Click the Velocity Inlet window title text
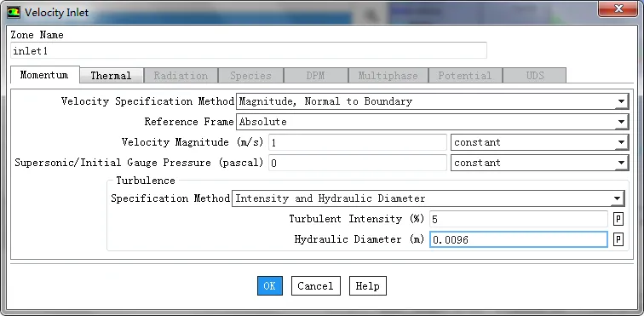 (57, 12)
